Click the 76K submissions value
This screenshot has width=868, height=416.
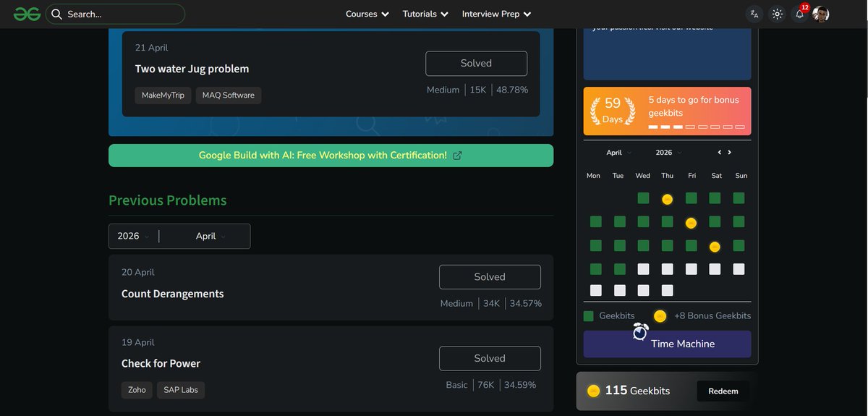click(486, 385)
